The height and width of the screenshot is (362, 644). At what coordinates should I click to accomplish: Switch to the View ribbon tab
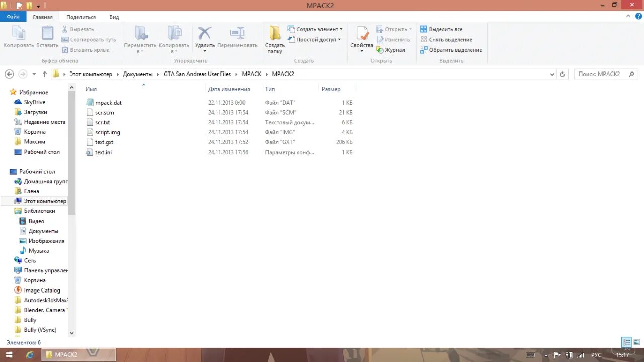(114, 17)
